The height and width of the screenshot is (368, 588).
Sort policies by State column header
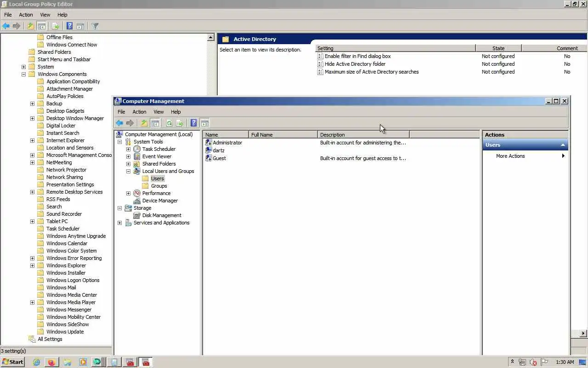point(498,48)
